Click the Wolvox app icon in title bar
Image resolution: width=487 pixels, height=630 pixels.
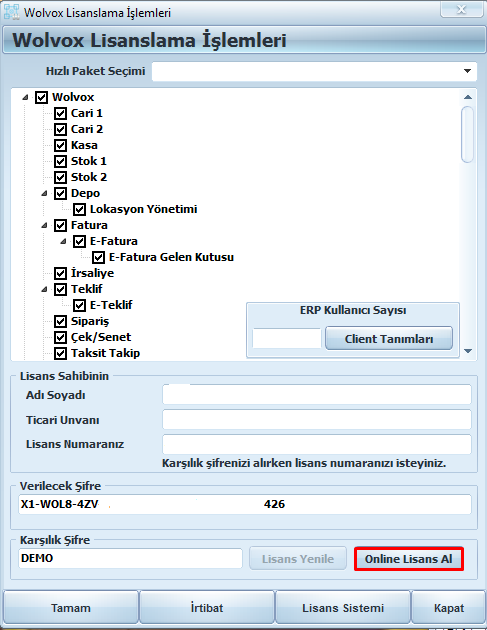click(11, 12)
